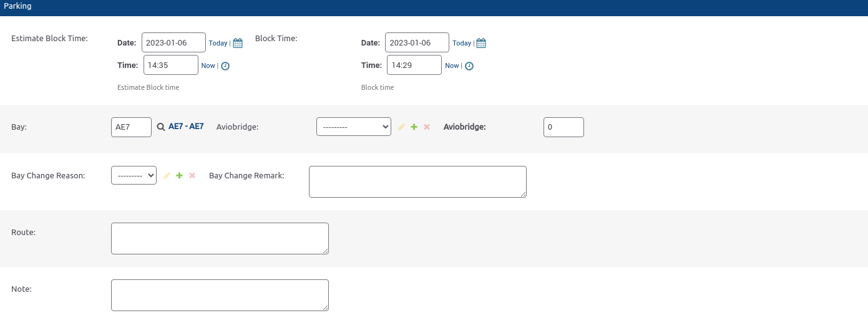Open calendar picker for Estimate Block Time date
The width and height of the screenshot is (868, 318).
(238, 44)
